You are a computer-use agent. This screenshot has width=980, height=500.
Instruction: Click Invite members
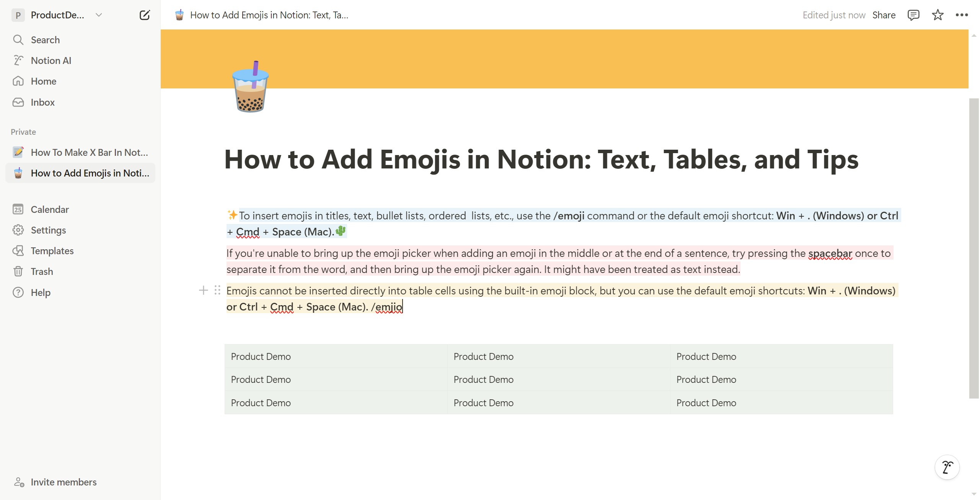point(80,482)
